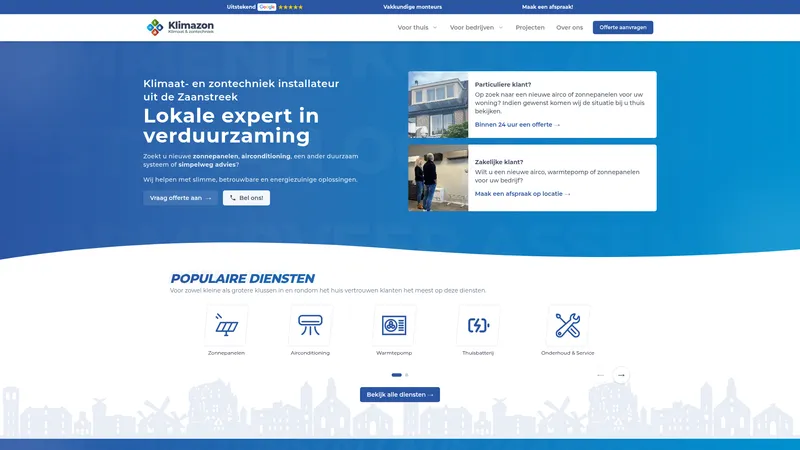Click the Airconditioning label
800x450 pixels.
[310, 353]
